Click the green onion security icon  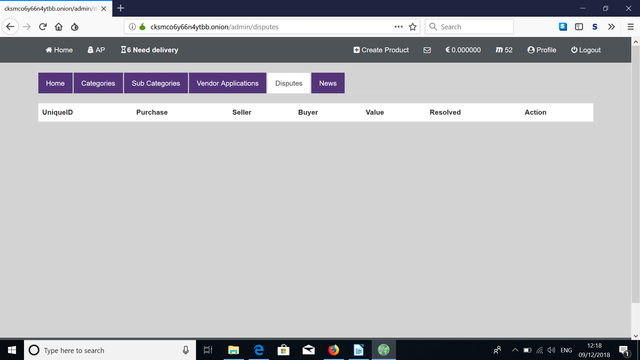coord(142,27)
